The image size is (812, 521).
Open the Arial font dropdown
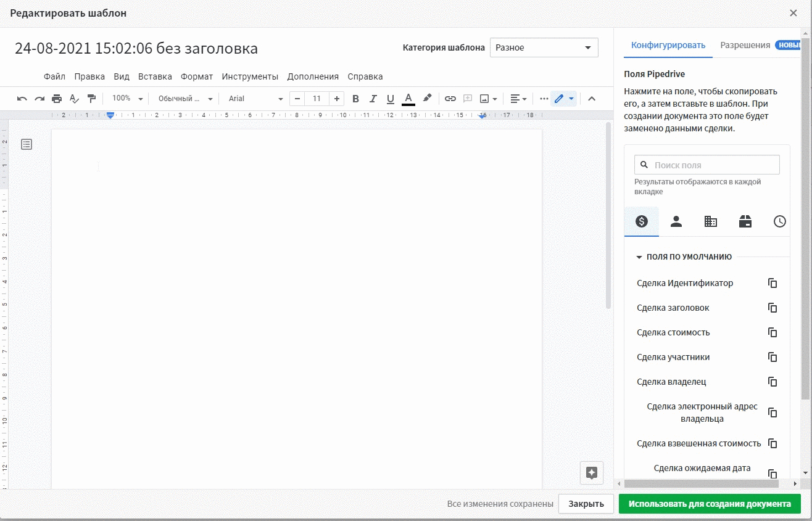click(x=255, y=99)
